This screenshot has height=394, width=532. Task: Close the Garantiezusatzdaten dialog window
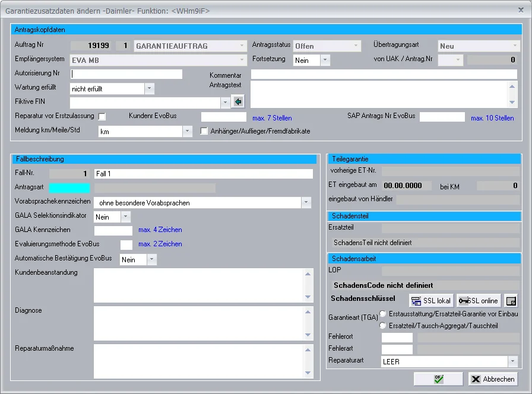point(521,10)
